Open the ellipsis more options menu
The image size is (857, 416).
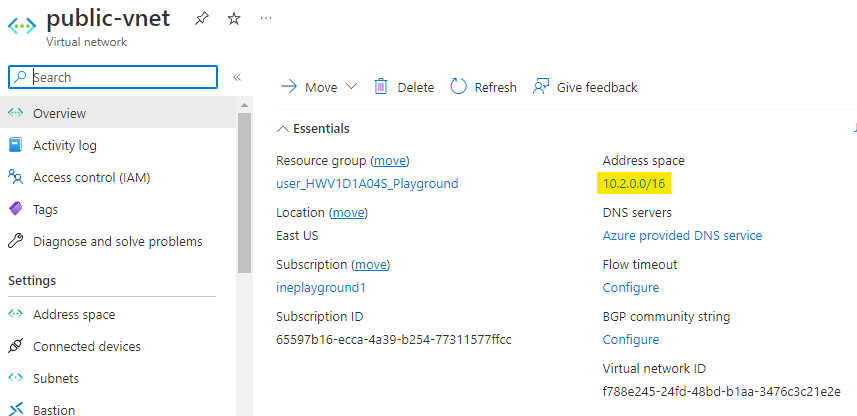point(265,19)
